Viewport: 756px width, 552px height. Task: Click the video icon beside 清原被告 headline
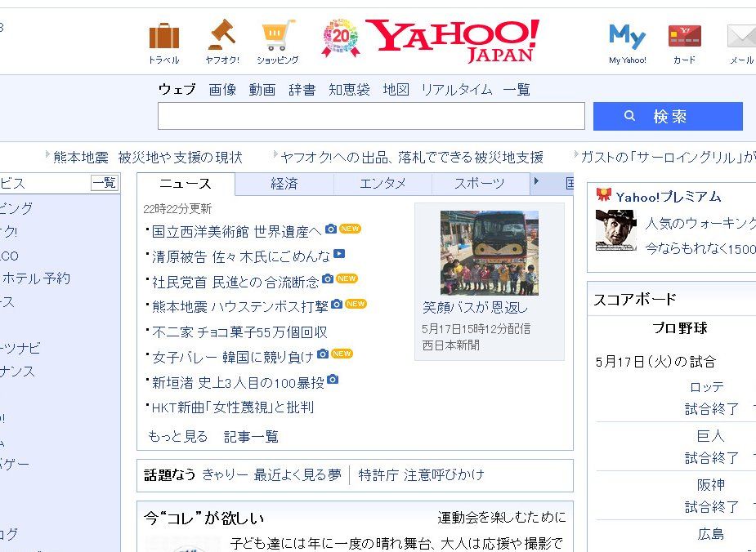[339, 253]
